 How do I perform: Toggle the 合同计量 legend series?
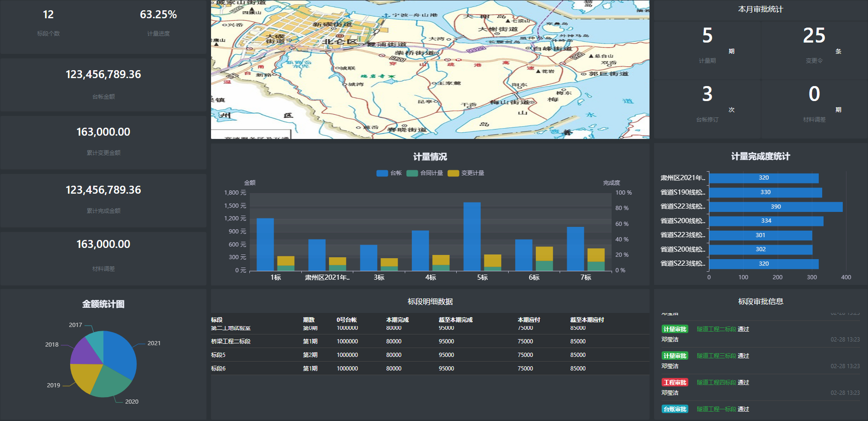pyautogui.click(x=424, y=173)
